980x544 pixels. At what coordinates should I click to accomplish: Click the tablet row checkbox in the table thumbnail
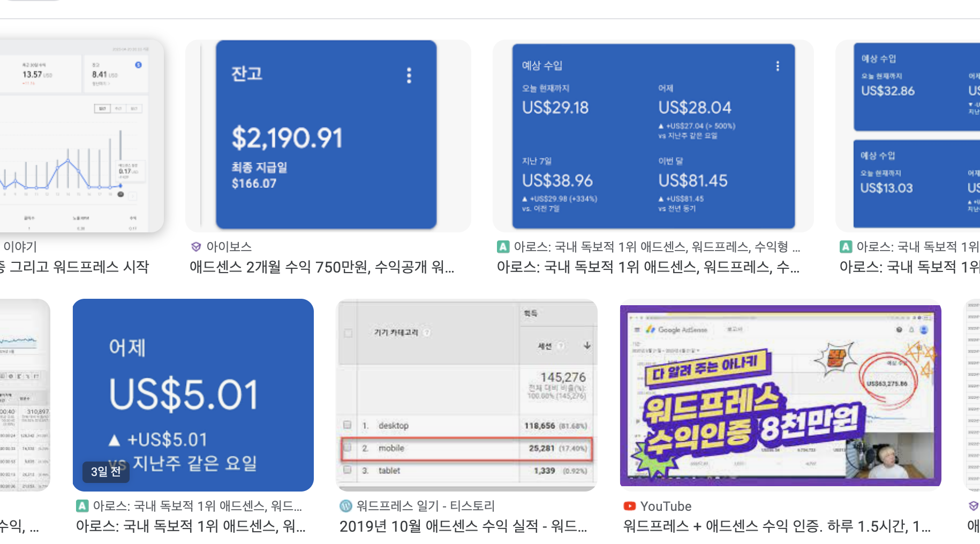348,470
